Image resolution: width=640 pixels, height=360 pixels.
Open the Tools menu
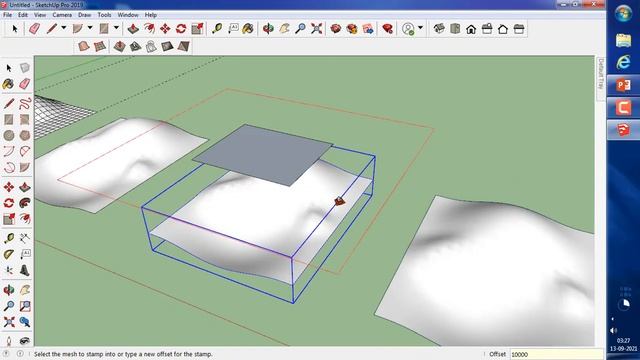104,15
